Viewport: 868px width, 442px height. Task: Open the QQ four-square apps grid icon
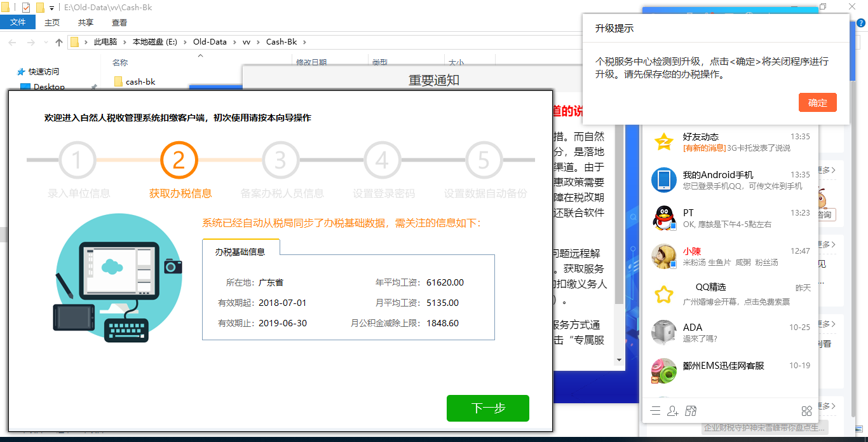tap(807, 411)
